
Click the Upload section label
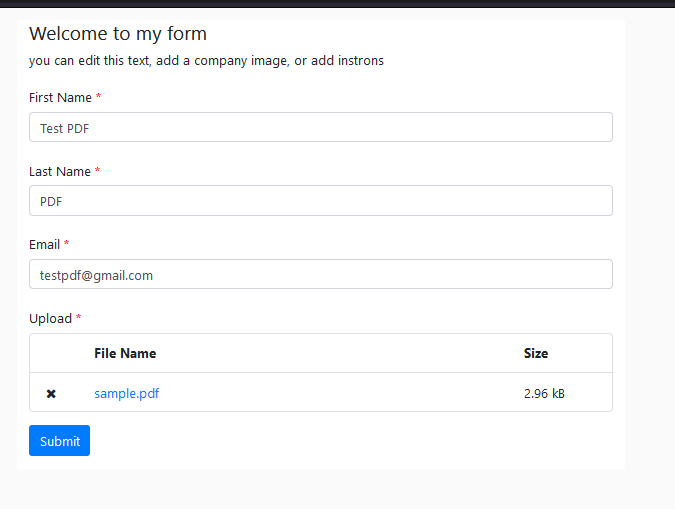[50, 319]
